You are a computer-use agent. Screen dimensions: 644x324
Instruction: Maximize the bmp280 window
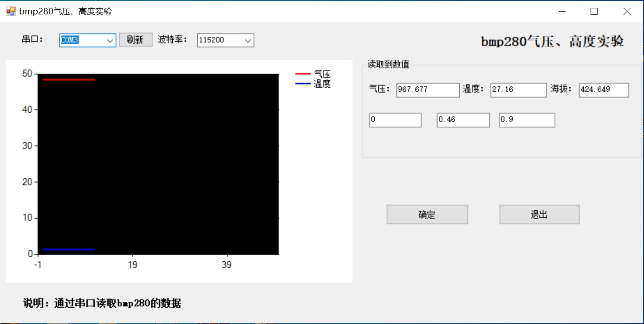594,12
